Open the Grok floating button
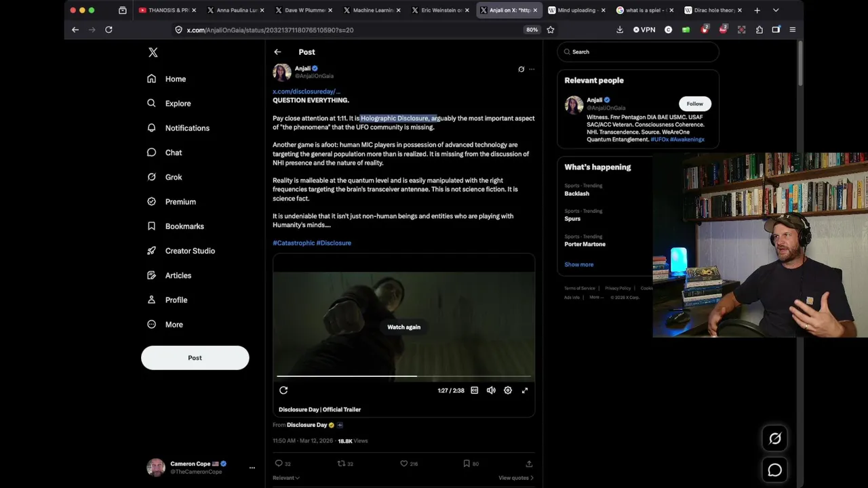The height and width of the screenshot is (488, 868). coord(775,439)
